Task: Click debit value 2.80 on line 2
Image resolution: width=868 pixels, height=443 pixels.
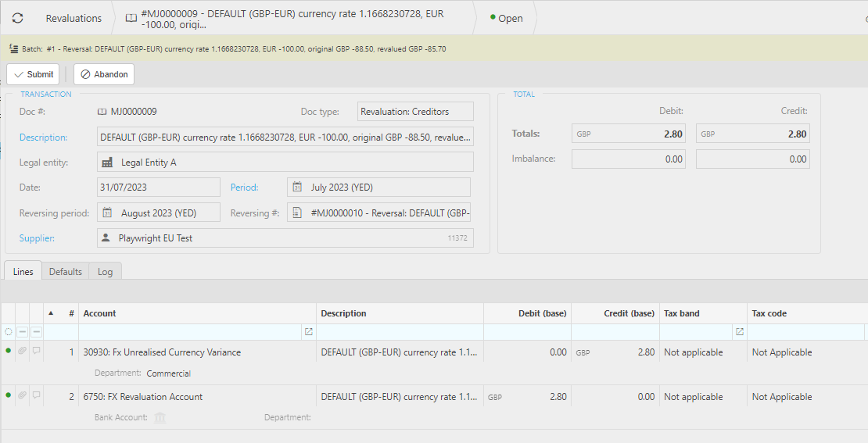Action: click(558, 397)
